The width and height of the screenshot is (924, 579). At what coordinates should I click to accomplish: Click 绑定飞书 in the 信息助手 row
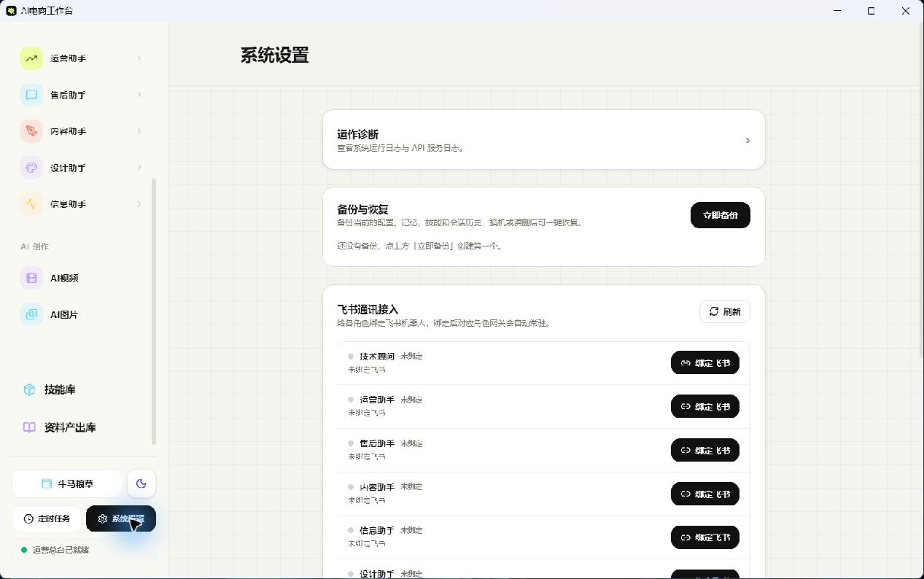tap(704, 537)
